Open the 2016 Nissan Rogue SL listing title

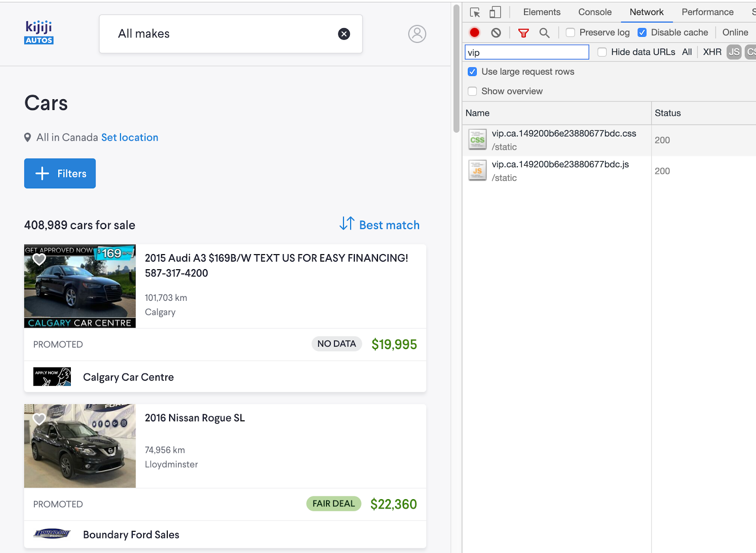tap(195, 418)
